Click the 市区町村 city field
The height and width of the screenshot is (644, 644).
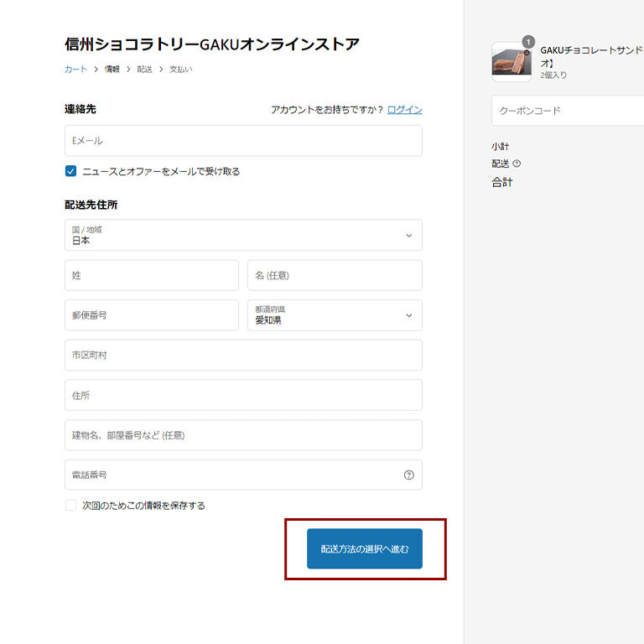tap(243, 355)
